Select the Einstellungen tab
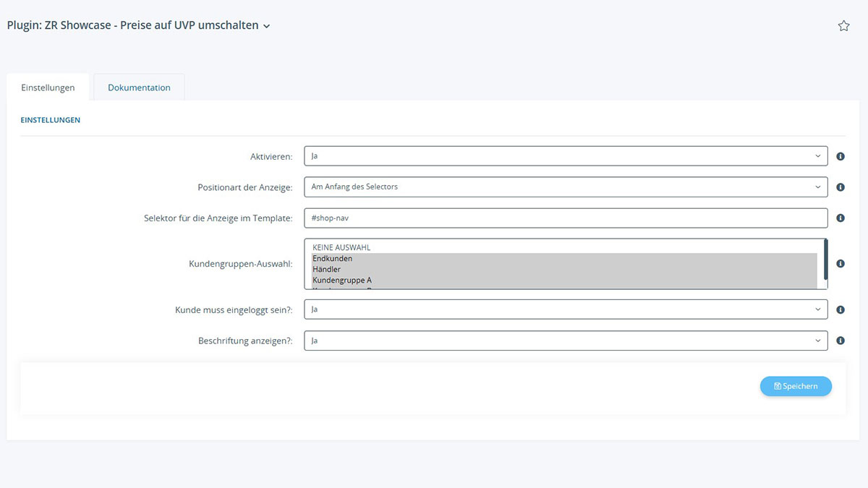The width and height of the screenshot is (868, 488). click(48, 87)
